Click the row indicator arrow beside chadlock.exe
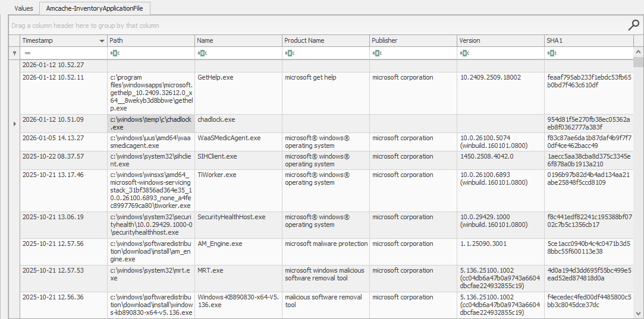The height and width of the screenshot is (319, 644). click(x=14, y=124)
